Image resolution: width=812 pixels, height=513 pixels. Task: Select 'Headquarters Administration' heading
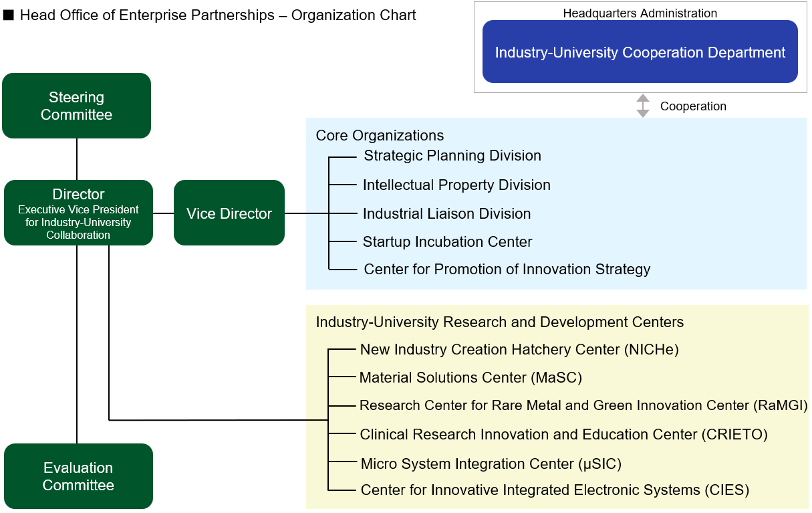(640, 13)
